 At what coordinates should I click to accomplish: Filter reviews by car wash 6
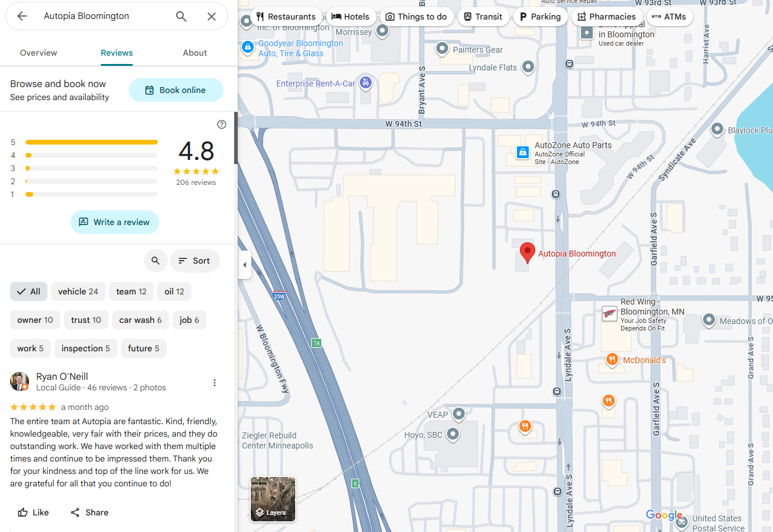[x=140, y=320]
